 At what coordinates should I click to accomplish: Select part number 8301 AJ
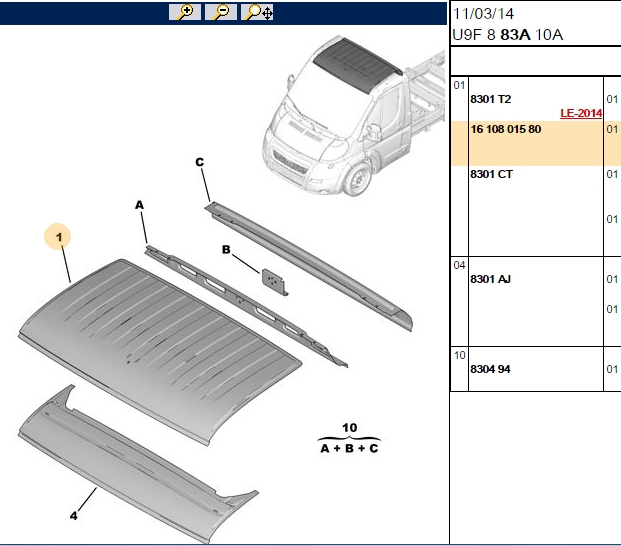pos(490,279)
